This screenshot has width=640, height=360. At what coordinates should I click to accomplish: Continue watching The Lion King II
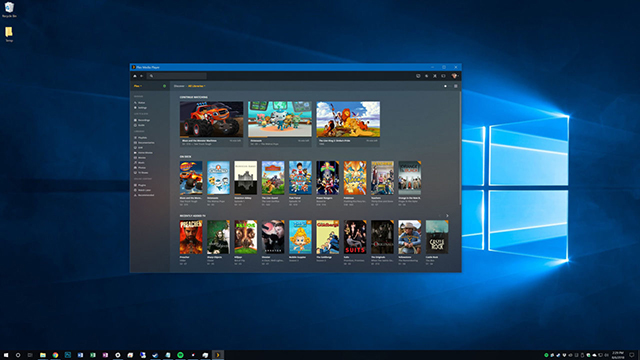tap(348, 119)
